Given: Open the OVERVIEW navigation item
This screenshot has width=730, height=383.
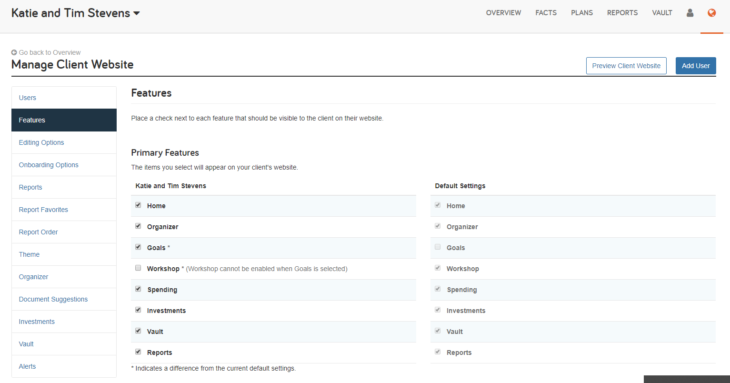Looking at the screenshot, I should (x=503, y=13).
